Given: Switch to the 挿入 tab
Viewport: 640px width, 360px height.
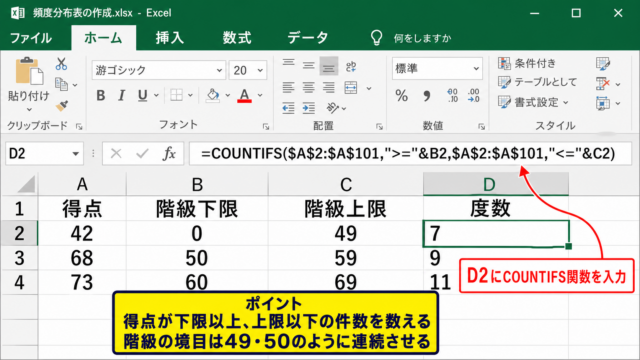Looking at the screenshot, I should (x=169, y=38).
